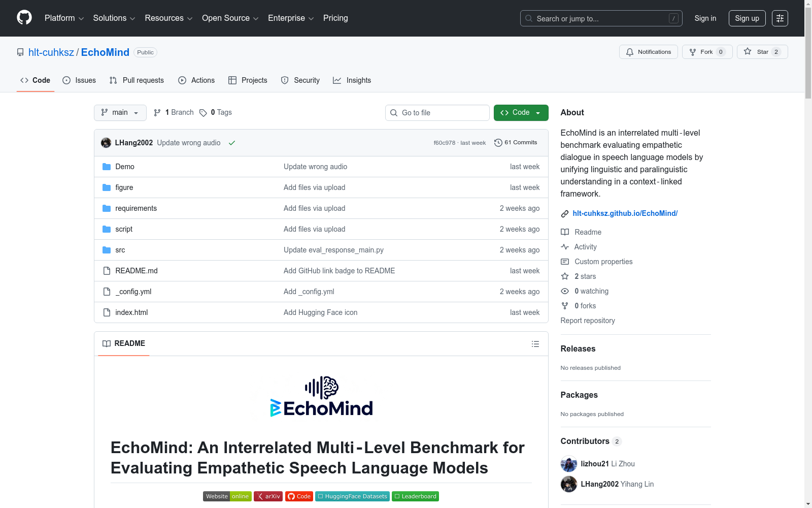Open the README outline list icon

(535, 344)
